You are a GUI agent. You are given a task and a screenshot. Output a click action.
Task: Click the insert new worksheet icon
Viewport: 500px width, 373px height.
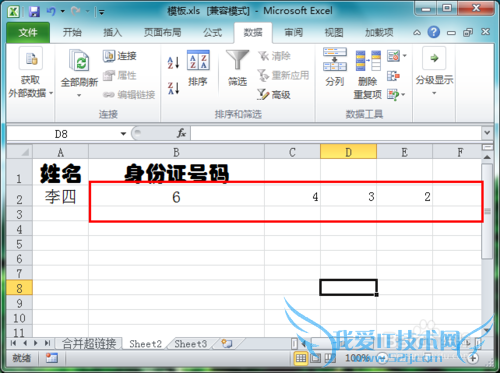227,344
